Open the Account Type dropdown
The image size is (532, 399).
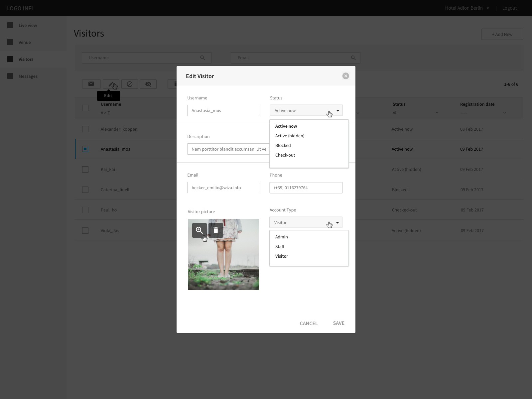(306, 222)
